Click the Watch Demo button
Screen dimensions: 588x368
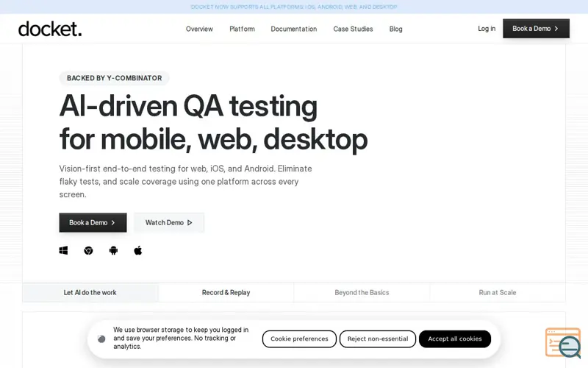(x=169, y=223)
